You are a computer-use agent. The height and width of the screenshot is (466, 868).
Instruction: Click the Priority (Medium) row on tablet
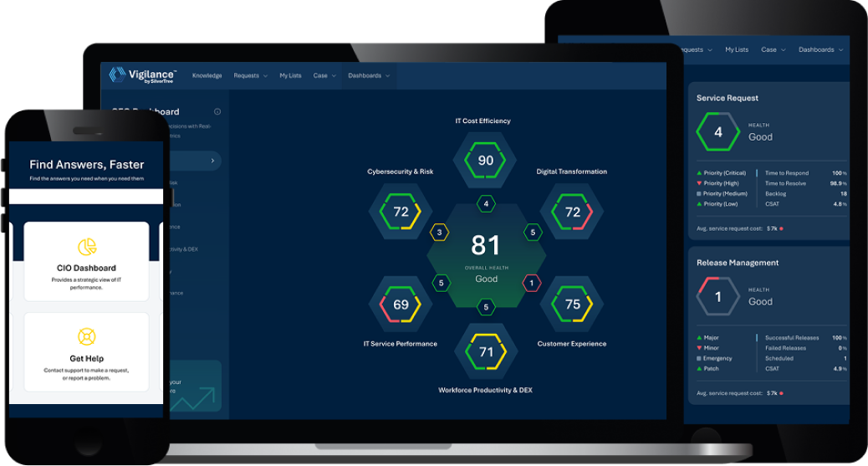click(x=722, y=194)
